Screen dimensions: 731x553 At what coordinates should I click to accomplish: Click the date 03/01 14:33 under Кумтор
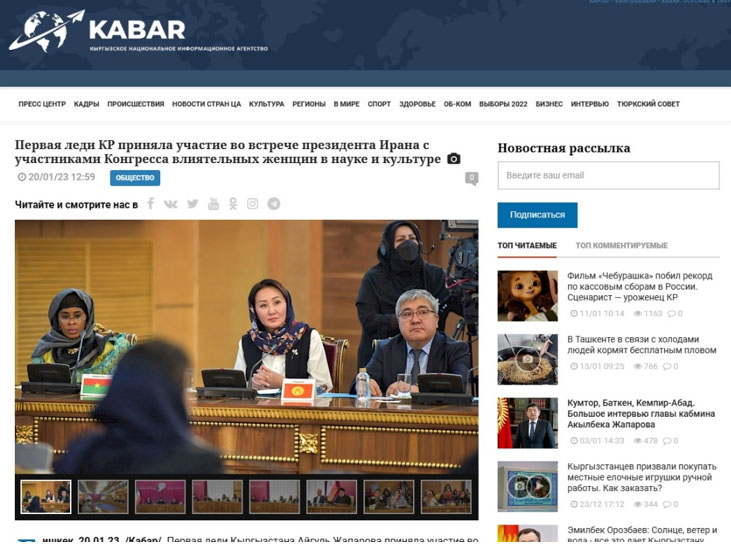pyautogui.click(x=597, y=441)
